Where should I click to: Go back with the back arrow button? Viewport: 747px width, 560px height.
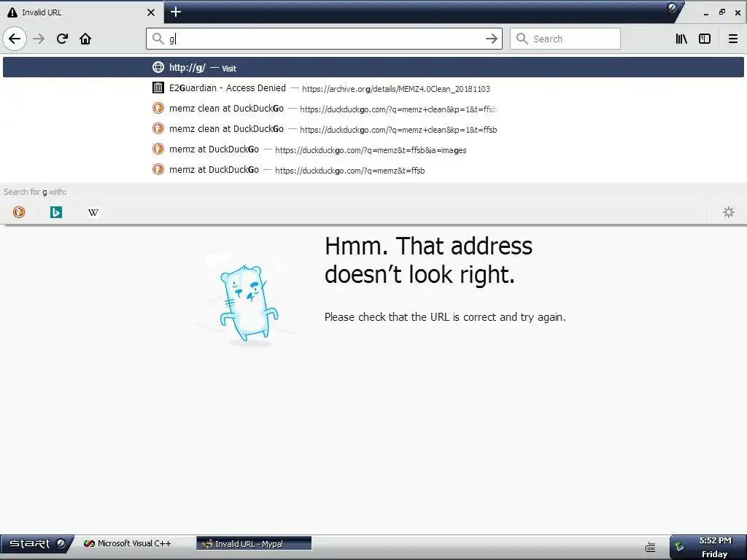pyautogui.click(x=15, y=39)
